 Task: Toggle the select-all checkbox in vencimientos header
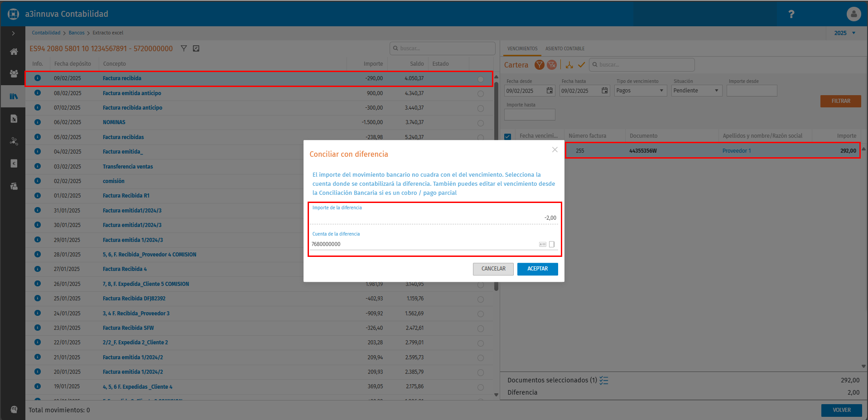click(x=508, y=136)
